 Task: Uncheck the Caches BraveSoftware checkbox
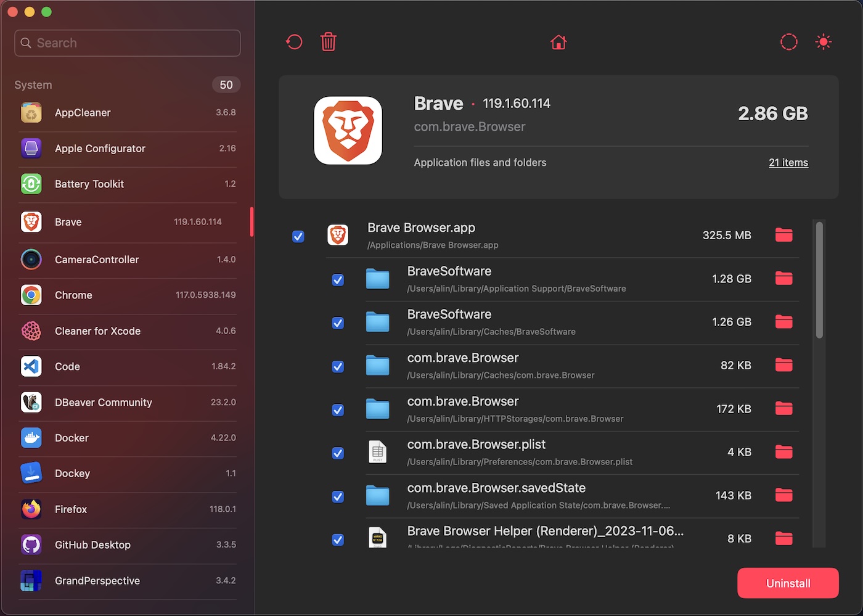[x=338, y=323]
